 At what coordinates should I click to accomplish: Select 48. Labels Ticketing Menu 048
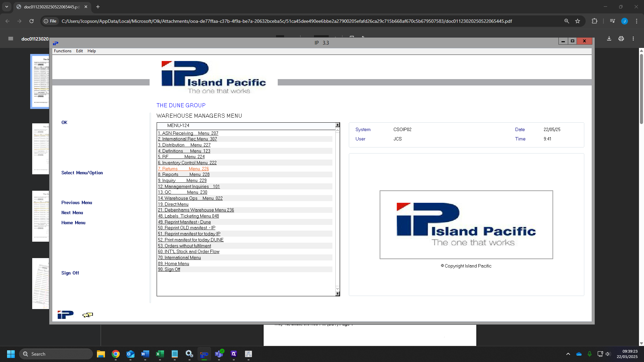click(189, 216)
